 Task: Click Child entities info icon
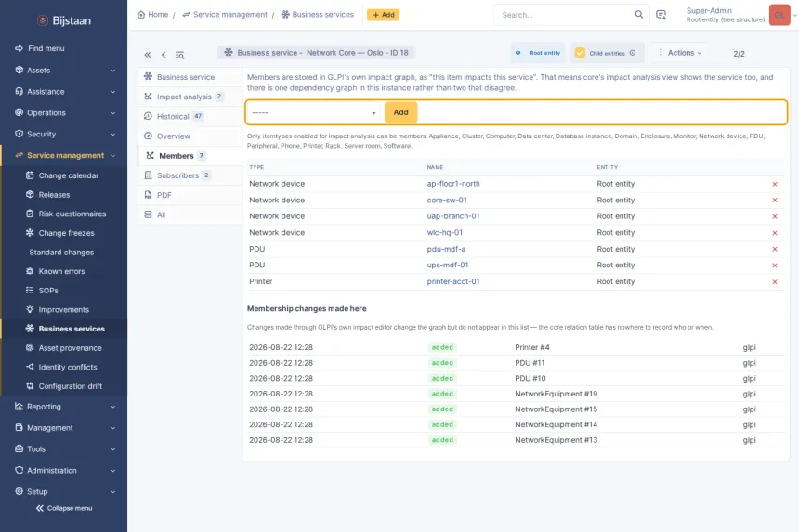point(633,53)
